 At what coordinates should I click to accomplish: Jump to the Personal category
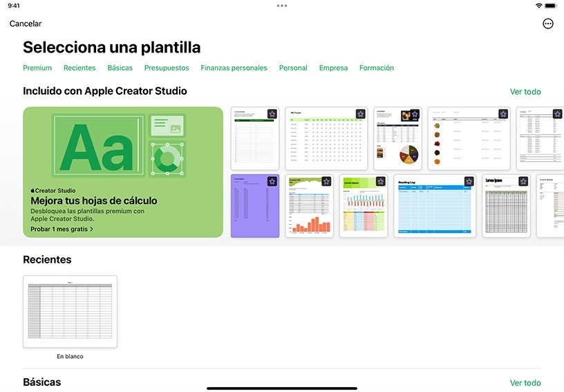293,68
